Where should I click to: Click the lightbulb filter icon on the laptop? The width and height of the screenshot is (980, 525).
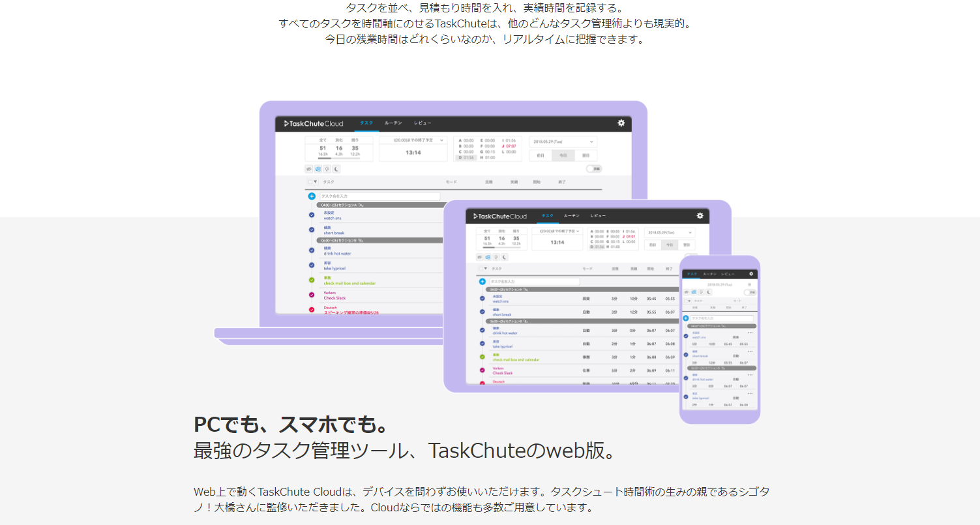coord(327,169)
